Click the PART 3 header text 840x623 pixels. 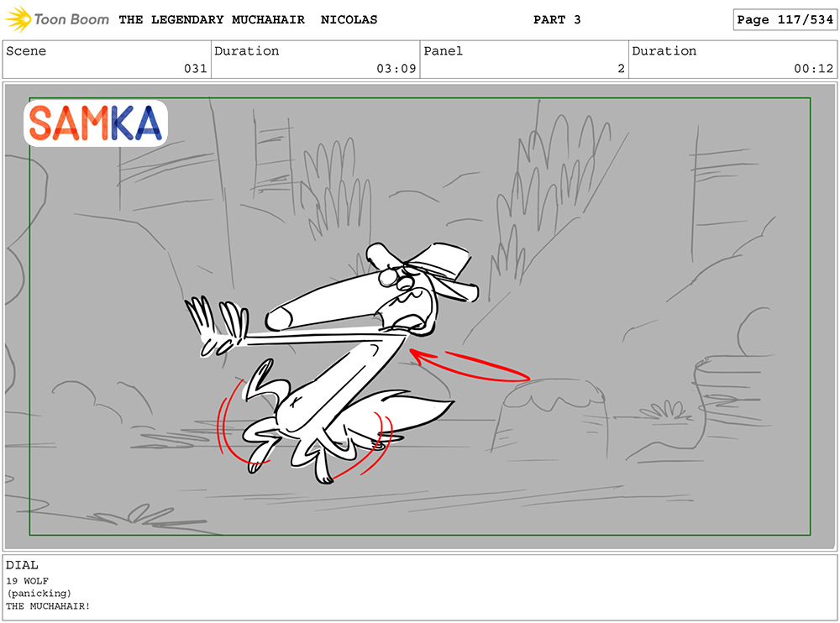(557, 20)
